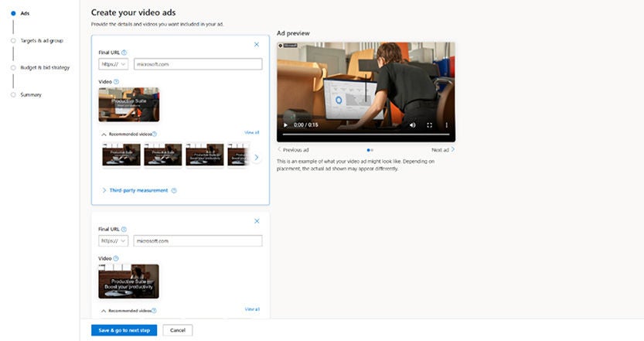Click Save & go to next step
This screenshot has width=644, height=341.
124,330
